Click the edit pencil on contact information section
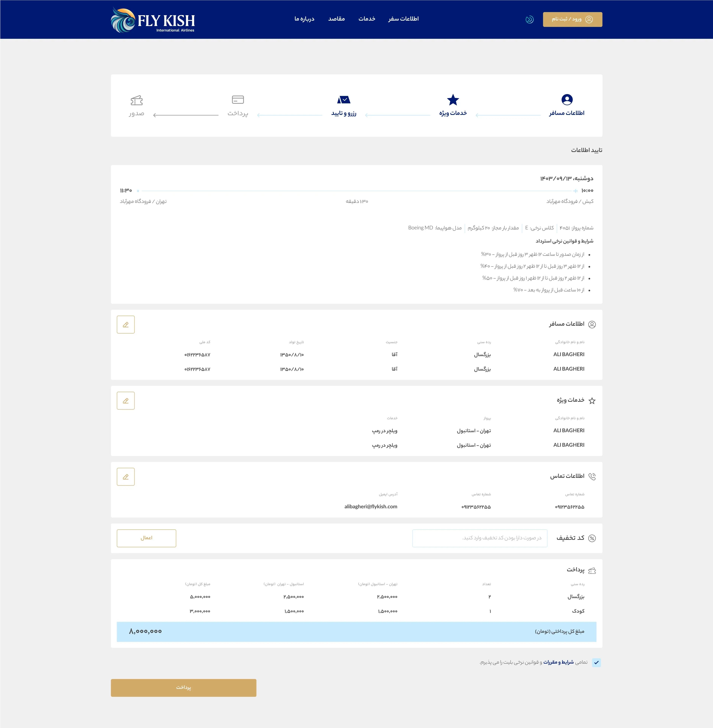 pos(126,477)
